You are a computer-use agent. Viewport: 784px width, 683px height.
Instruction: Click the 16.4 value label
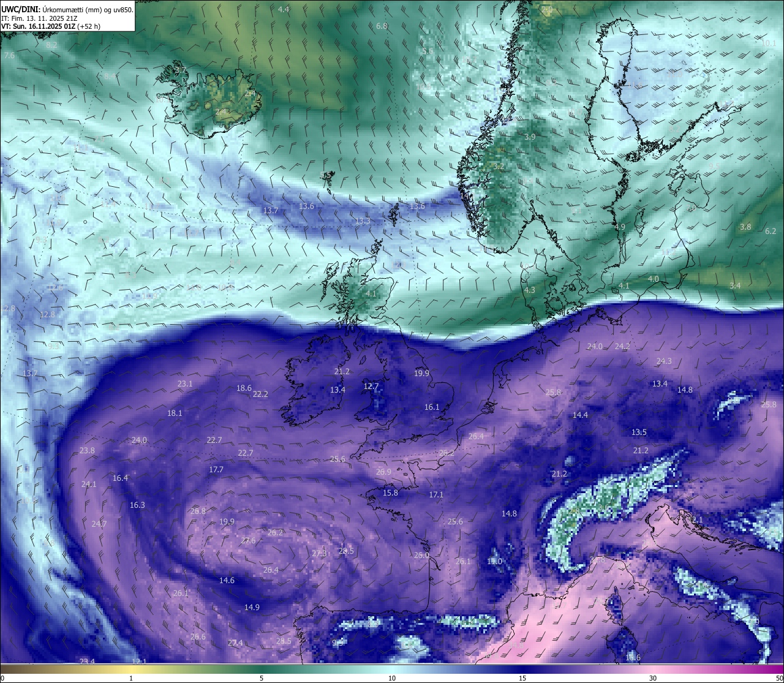121,478
